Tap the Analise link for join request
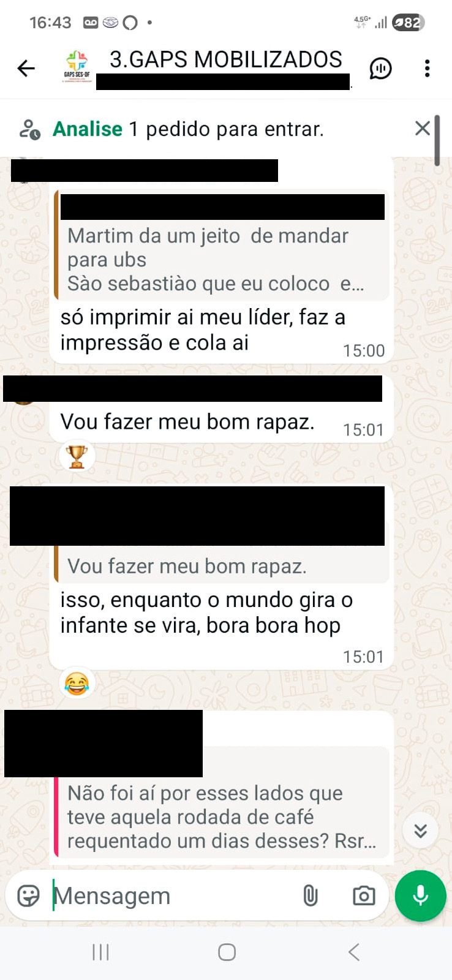 [88, 129]
